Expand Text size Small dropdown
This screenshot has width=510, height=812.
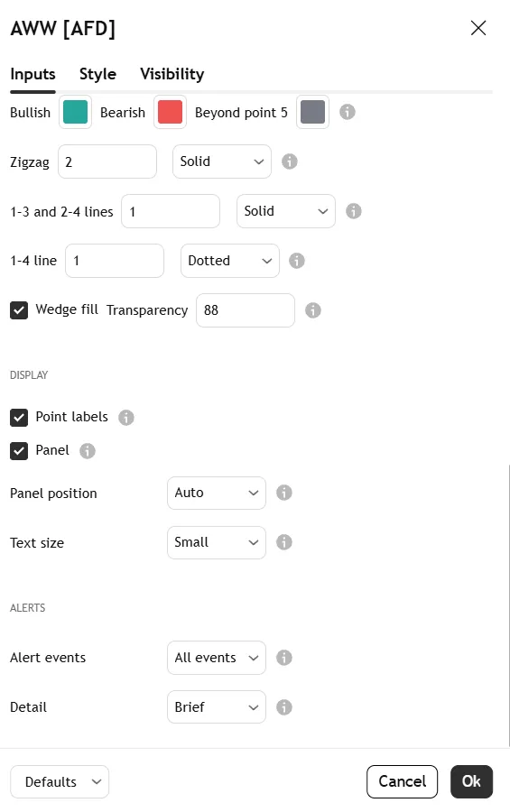[x=217, y=543]
